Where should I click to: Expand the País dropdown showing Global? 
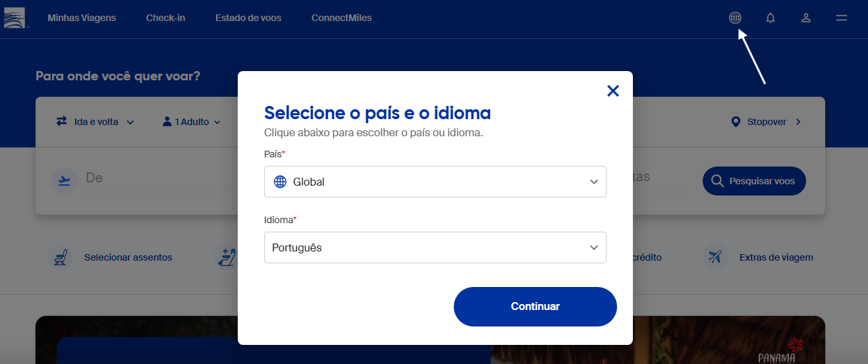point(435,182)
